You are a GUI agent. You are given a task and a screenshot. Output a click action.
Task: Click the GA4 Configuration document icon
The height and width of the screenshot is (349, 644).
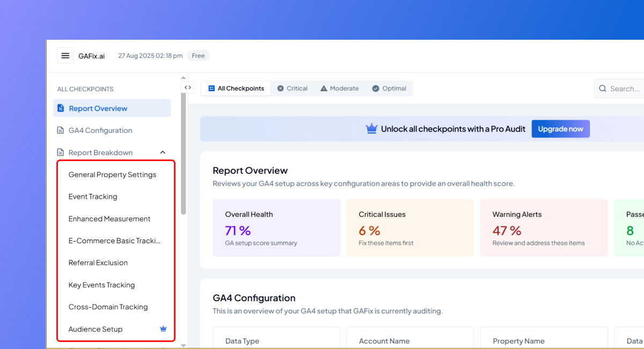61,130
